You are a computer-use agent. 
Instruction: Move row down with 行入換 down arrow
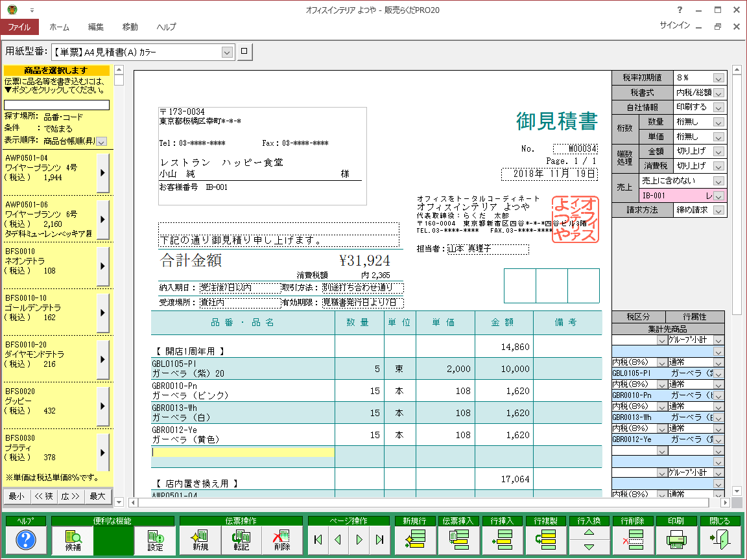(x=589, y=547)
